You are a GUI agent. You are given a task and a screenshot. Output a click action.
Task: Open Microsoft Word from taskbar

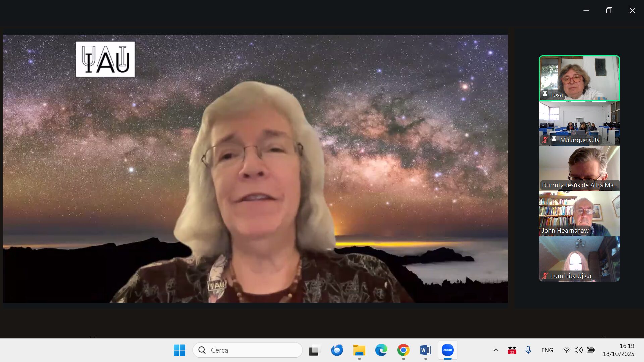(x=425, y=350)
